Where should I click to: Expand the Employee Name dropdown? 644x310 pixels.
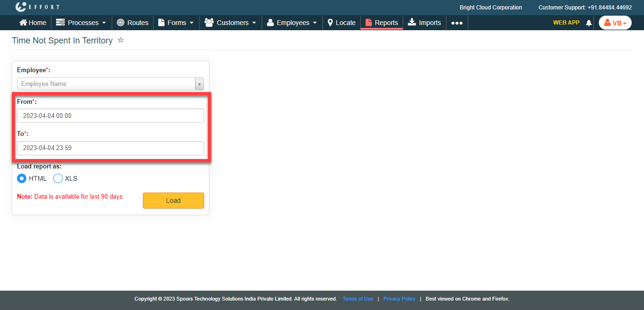pos(199,84)
